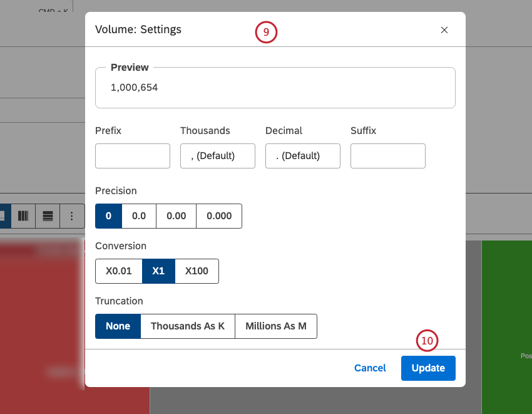The image size is (532, 414).
Task: Click inside the Prefix input field
Action: click(x=132, y=156)
